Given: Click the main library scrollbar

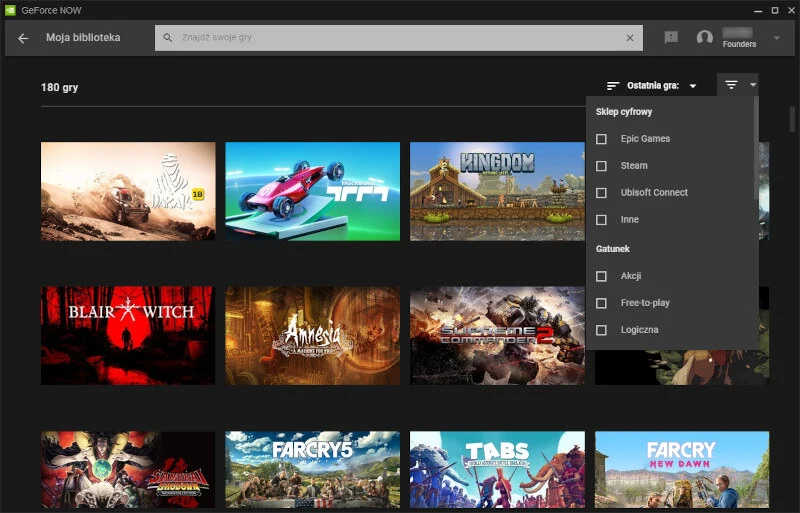Looking at the screenshot, I should 792,119.
